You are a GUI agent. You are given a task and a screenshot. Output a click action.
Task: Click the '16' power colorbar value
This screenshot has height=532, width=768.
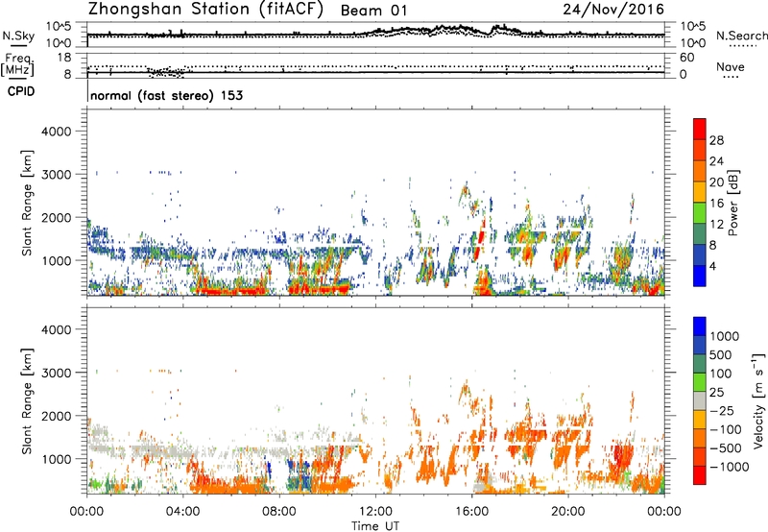716,204
